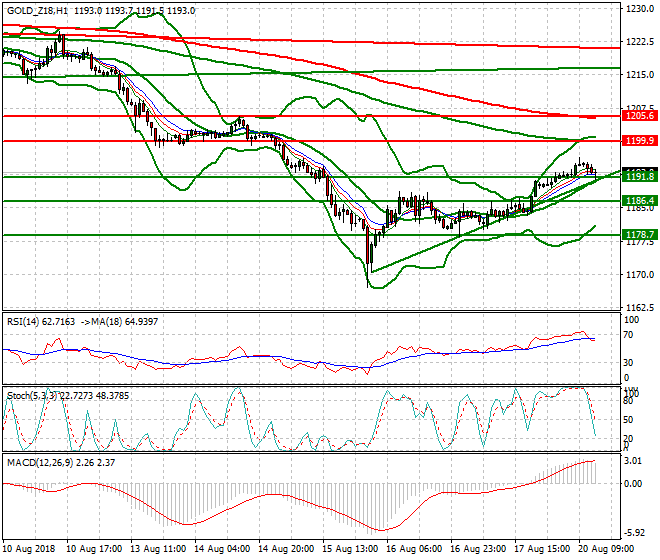
Task: Click the green 1191.8 price level label
Action: tap(638, 176)
